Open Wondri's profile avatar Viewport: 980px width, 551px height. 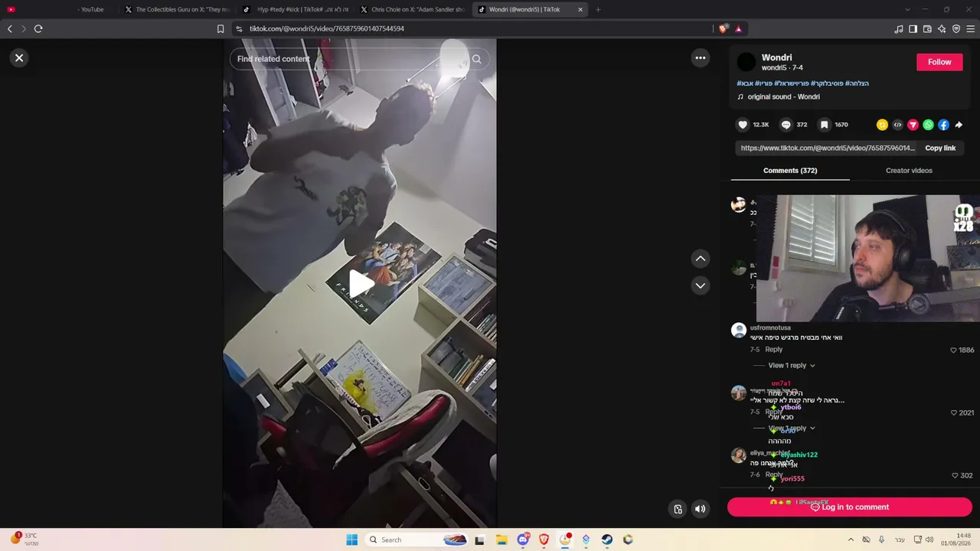(746, 62)
